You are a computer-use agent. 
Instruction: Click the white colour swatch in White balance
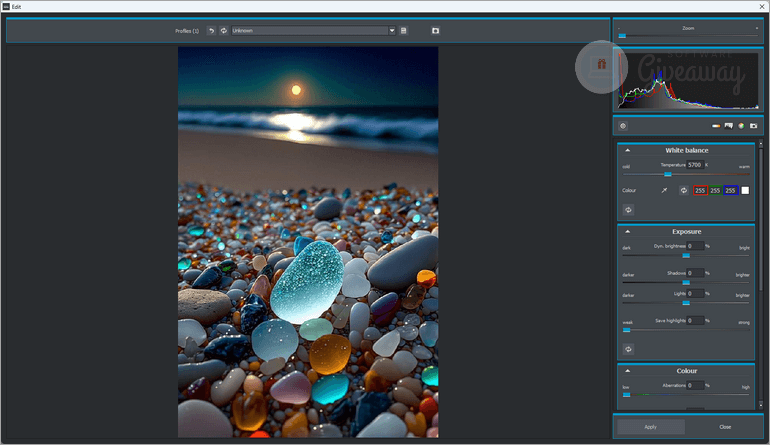745,190
